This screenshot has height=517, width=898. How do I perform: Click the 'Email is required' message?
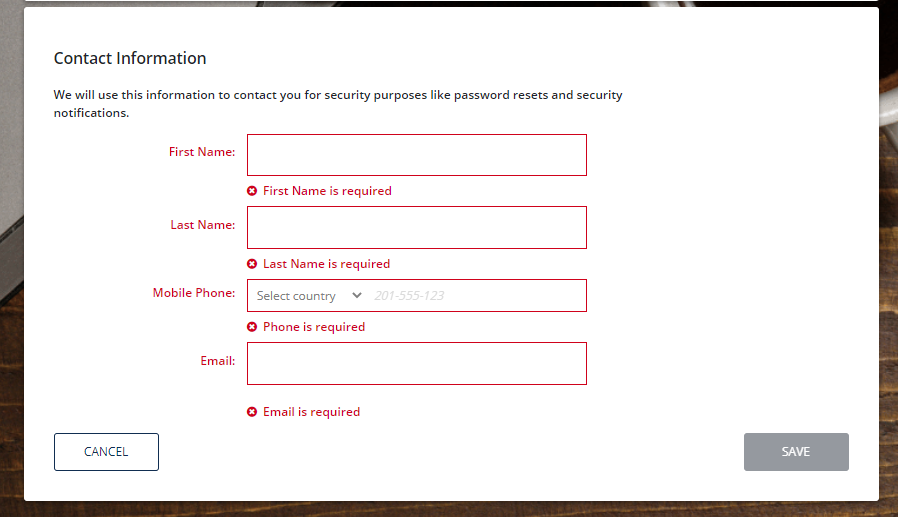(x=312, y=412)
